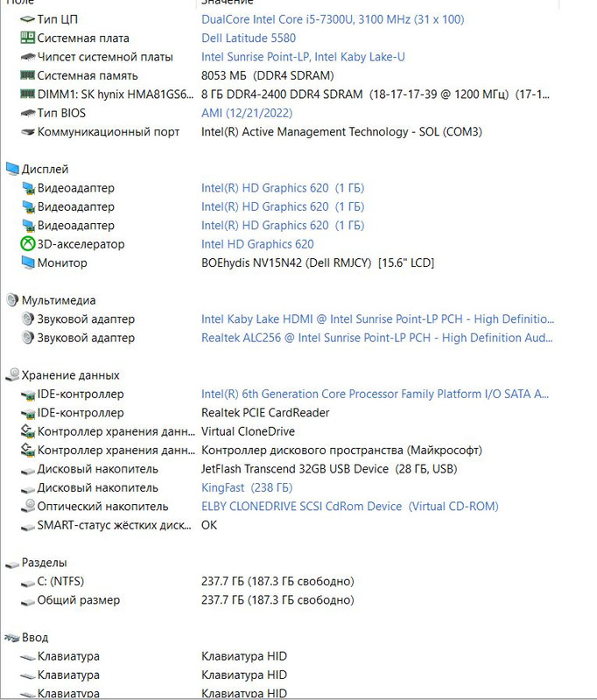The image size is (597, 700).
Task: Open the AMI (12/21/2022) BIOS link
Action: 247,113
